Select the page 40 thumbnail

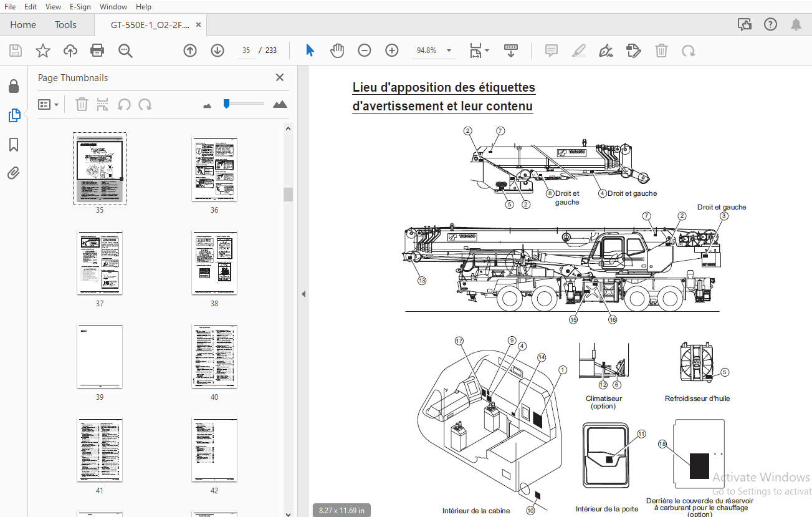coord(214,357)
